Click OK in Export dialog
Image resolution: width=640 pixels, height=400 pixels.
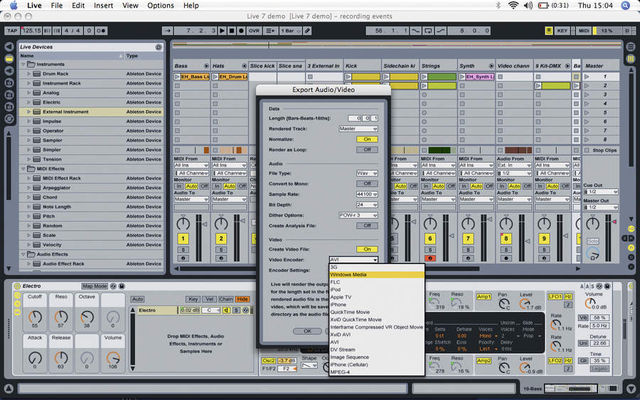tap(307, 331)
